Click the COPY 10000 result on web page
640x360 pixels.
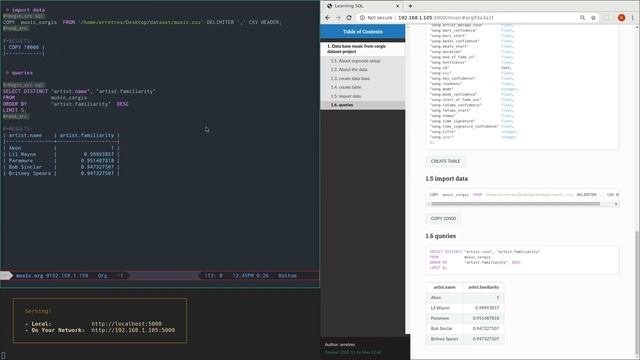point(443,218)
